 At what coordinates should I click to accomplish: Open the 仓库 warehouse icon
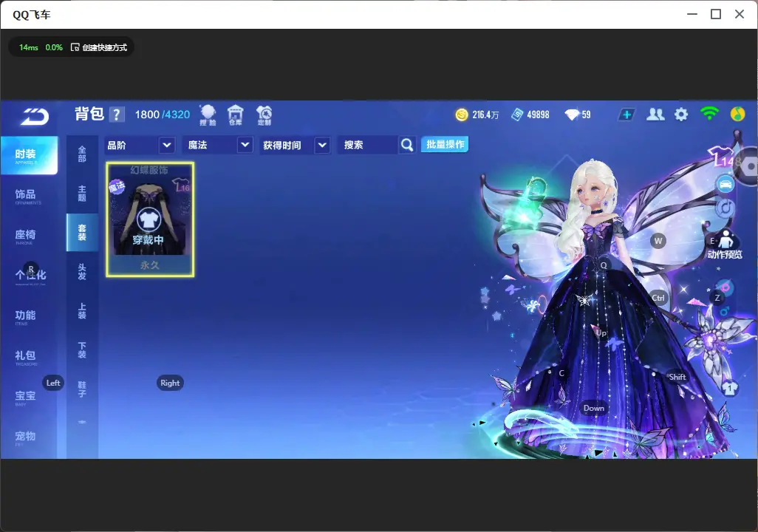236,115
